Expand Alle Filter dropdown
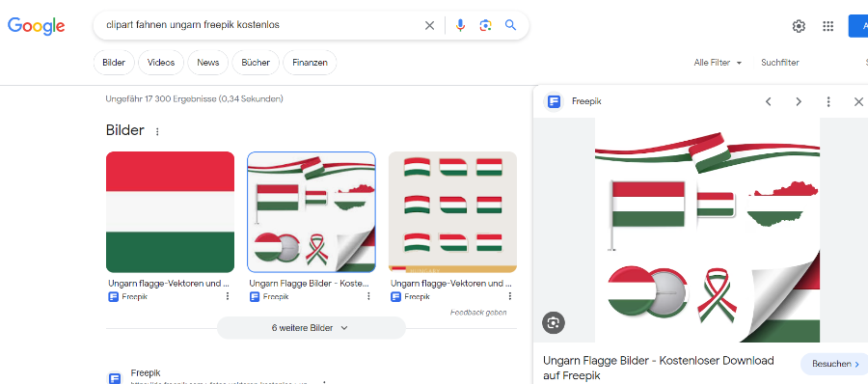This screenshot has width=868, height=384. [x=718, y=63]
